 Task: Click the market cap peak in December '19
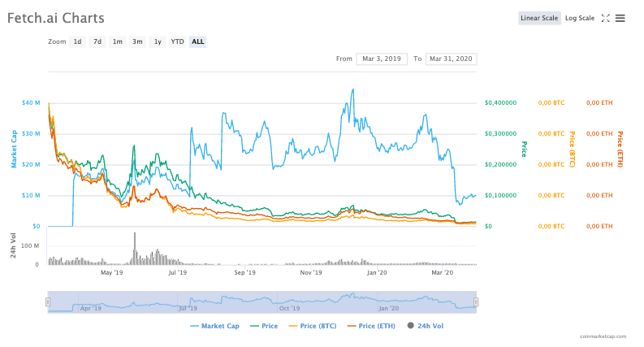click(x=352, y=90)
